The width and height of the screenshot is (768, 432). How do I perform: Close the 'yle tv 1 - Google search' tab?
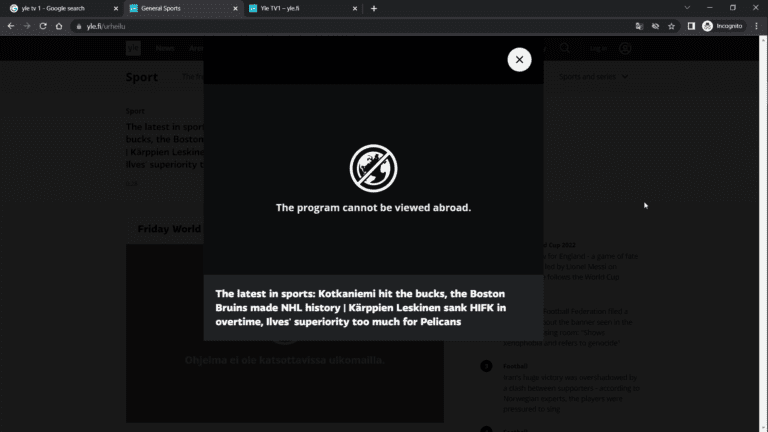(116, 8)
